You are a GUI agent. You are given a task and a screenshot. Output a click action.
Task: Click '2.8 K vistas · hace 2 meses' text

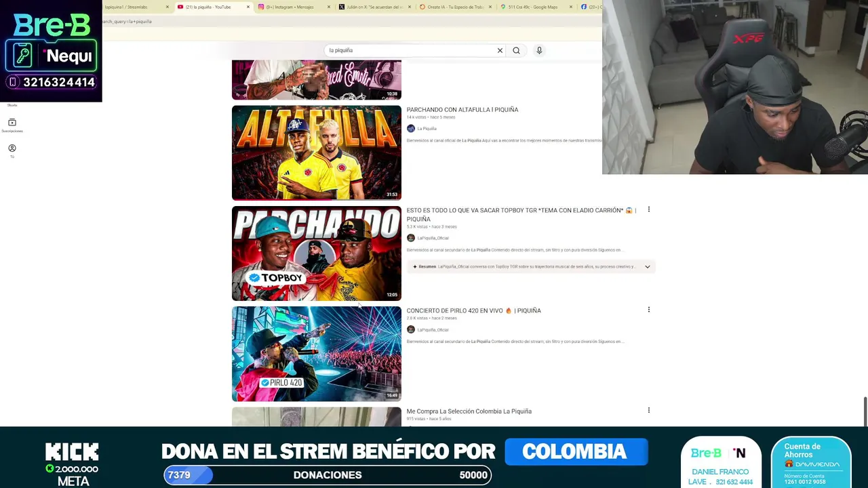(x=432, y=318)
